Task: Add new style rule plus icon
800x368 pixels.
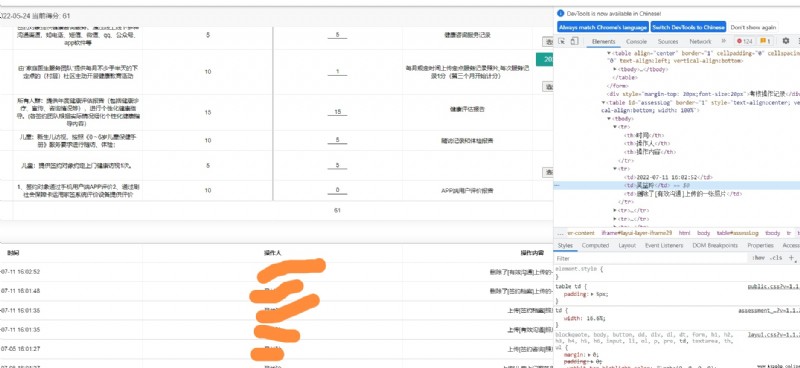Action: [x=791, y=258]
